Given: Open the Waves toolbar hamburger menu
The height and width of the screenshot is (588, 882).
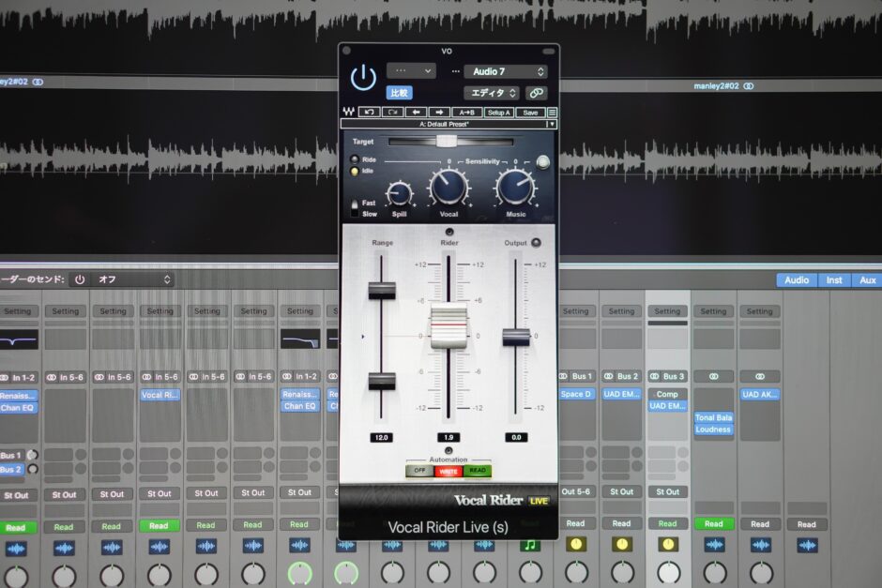Looking at the screenshot, I should [552, 113].
